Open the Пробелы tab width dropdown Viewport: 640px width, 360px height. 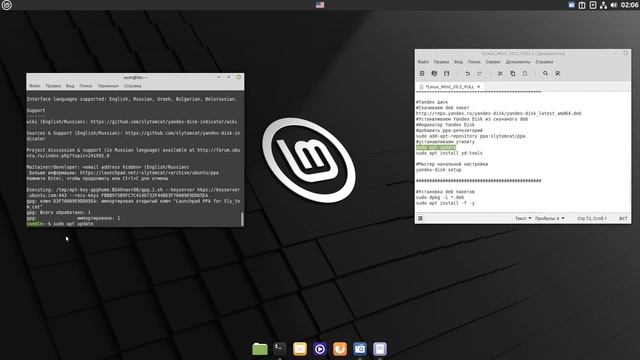click(550, 218)
